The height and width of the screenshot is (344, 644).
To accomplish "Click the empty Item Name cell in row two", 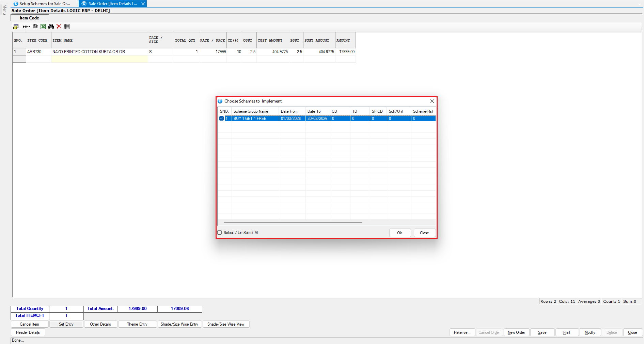I will point(99,59).
